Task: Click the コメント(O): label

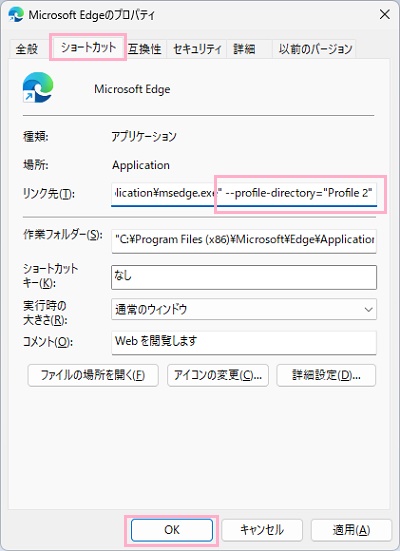Action: [x=47, y=342]
